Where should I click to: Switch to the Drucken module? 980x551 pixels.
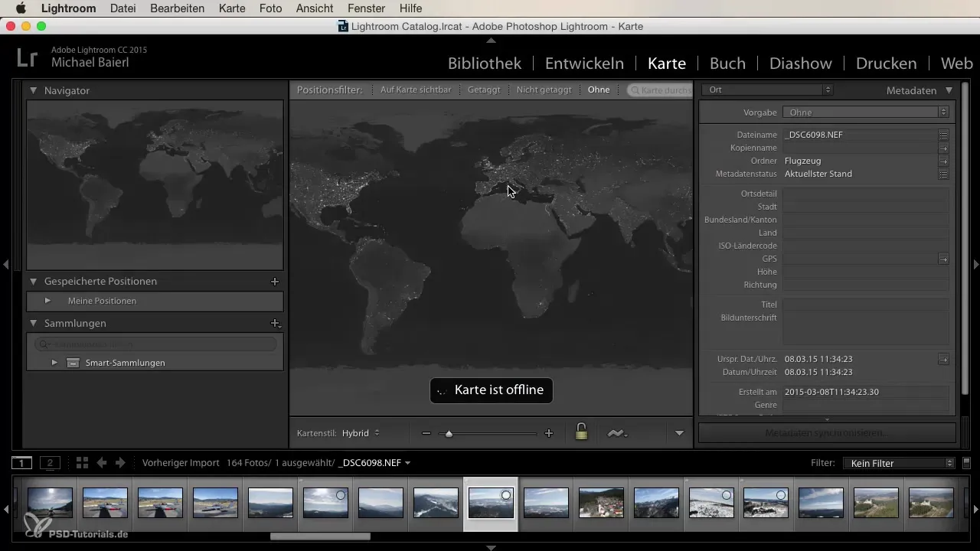coord(887,64)
